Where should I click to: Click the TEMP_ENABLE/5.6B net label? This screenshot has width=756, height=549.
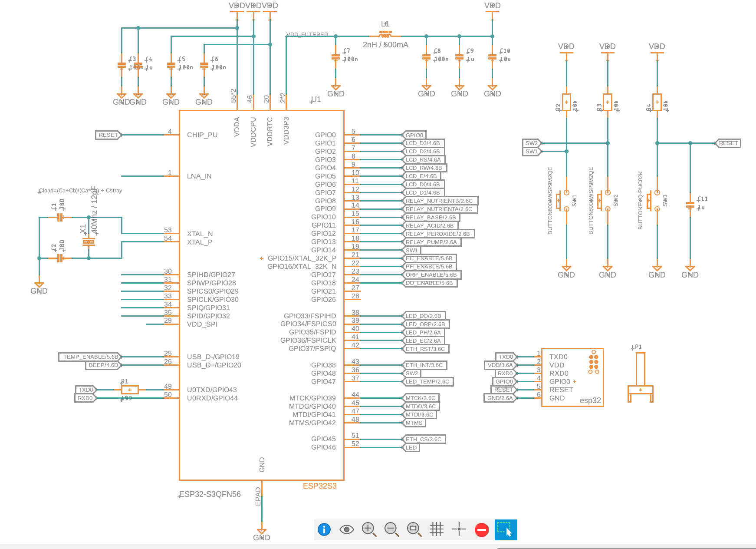click(90, 357)
